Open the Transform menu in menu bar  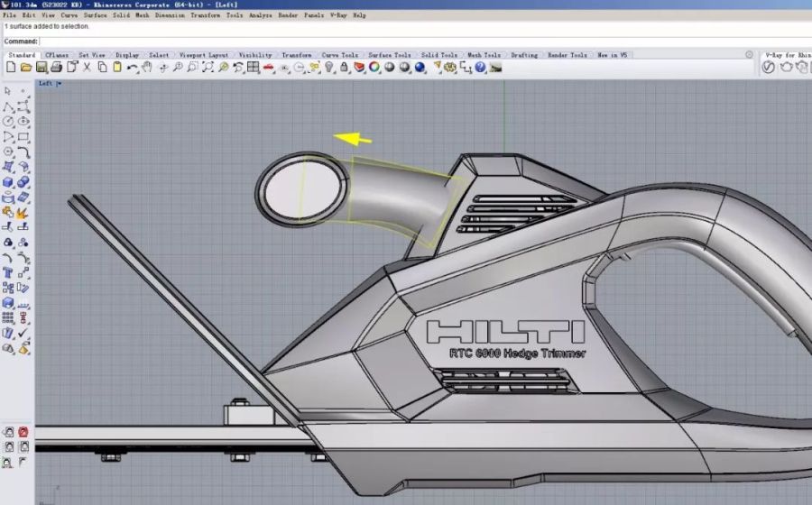coord(205,15)
